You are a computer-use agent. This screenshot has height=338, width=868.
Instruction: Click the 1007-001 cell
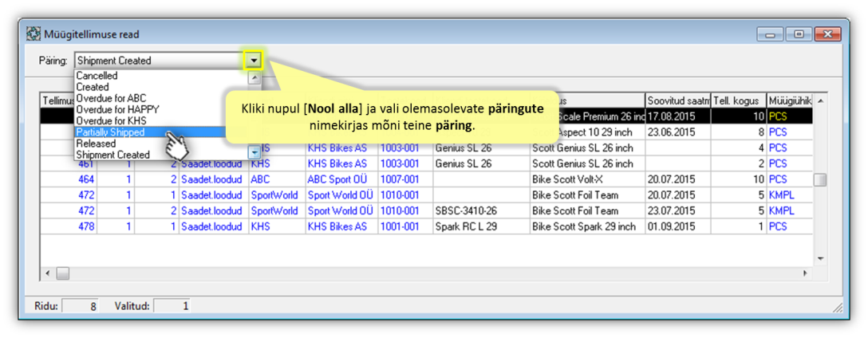click(405, 179)
